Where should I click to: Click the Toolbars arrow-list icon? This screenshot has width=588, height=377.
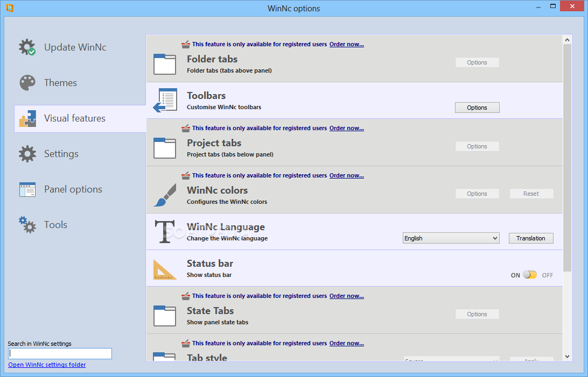click(x=165, y=101)
